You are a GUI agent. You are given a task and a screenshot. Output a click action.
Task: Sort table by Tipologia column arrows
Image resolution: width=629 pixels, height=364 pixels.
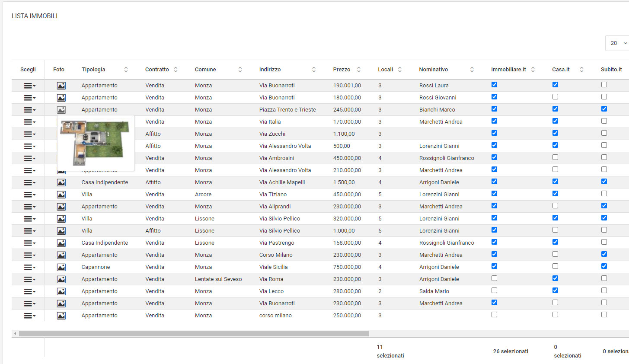pyautogui.click(x=126, y=70)
